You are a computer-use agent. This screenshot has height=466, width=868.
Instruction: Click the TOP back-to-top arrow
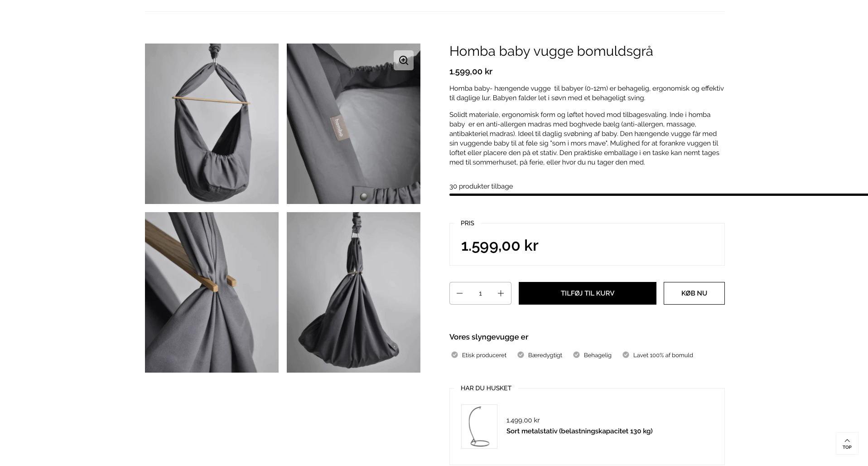847,443
